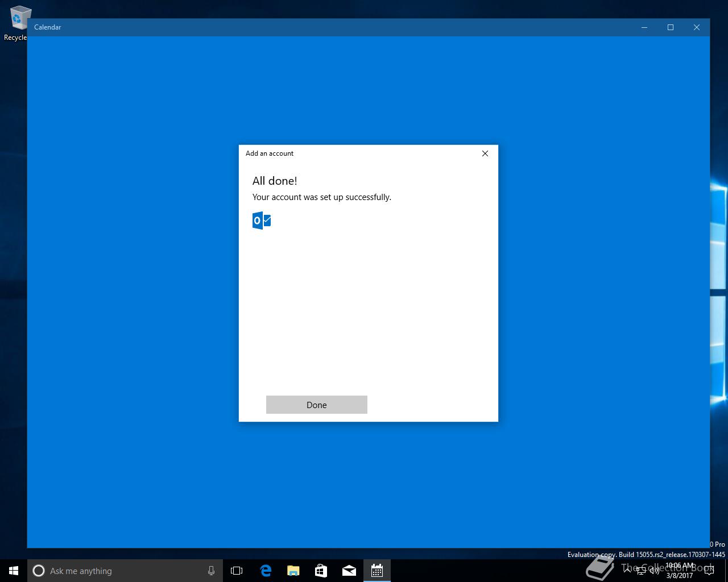Open the Windows Start menu
Image resolution: width=728 pixels, height=582 pixels.
click(x=14, y=571)
